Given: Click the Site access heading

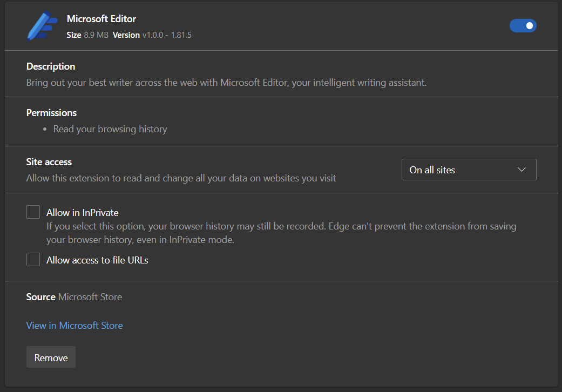Looking at the screenshot, I should pos(49,162).
